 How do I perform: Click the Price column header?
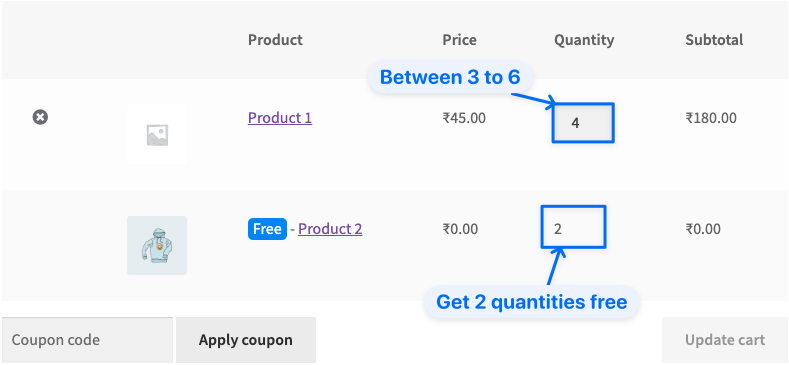point(459,40)
